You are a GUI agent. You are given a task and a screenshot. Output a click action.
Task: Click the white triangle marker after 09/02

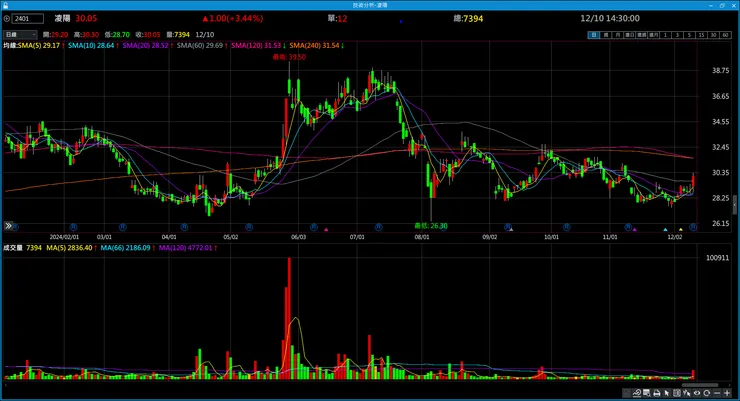(x=511, y=230)
